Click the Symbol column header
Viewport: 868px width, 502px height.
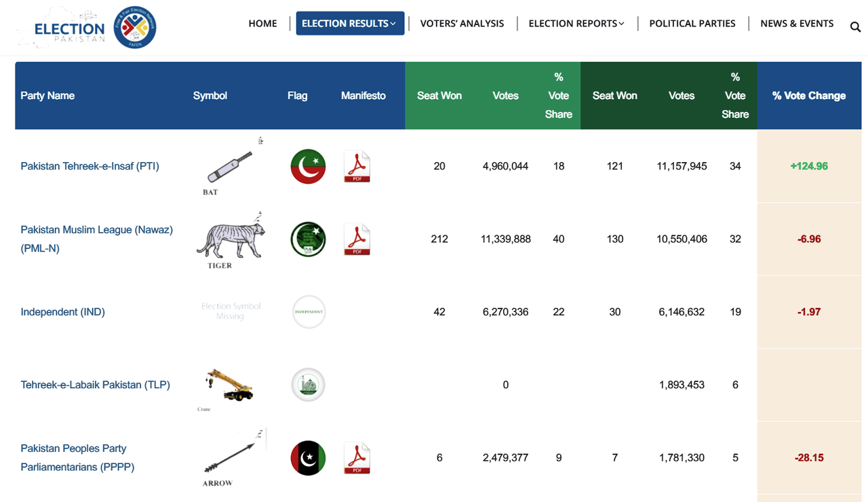210,96
